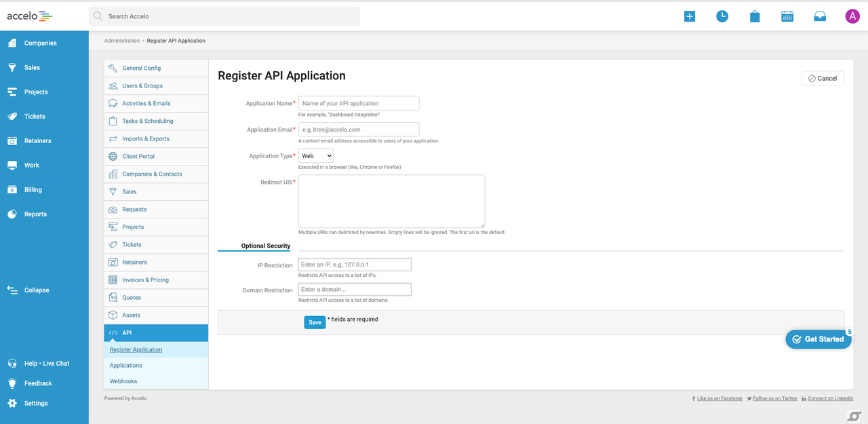Click the Feedback lightbulb icon

12,383
